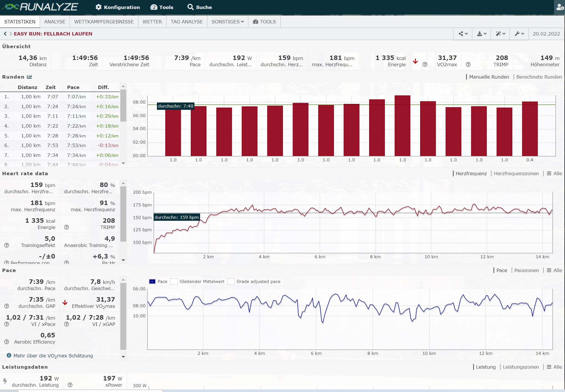Open the Konfiguration menu
This screenshot has height=392, width=565.
coord(118,7)
